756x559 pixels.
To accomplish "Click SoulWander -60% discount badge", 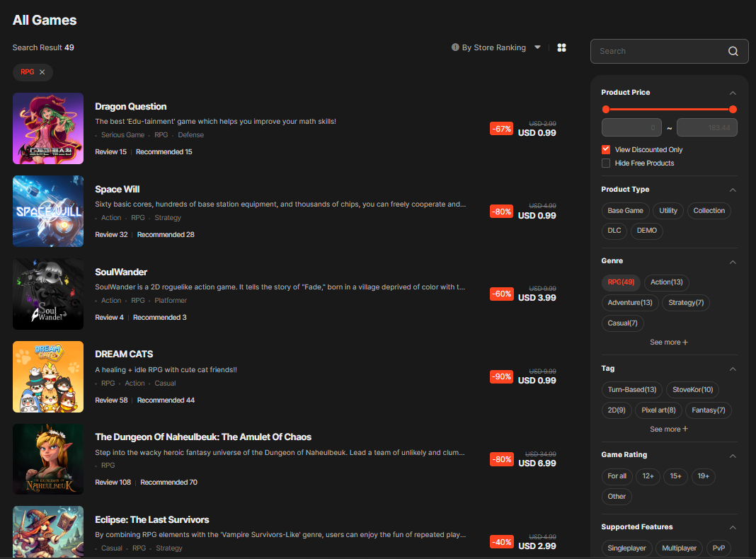I will (501, 294).
